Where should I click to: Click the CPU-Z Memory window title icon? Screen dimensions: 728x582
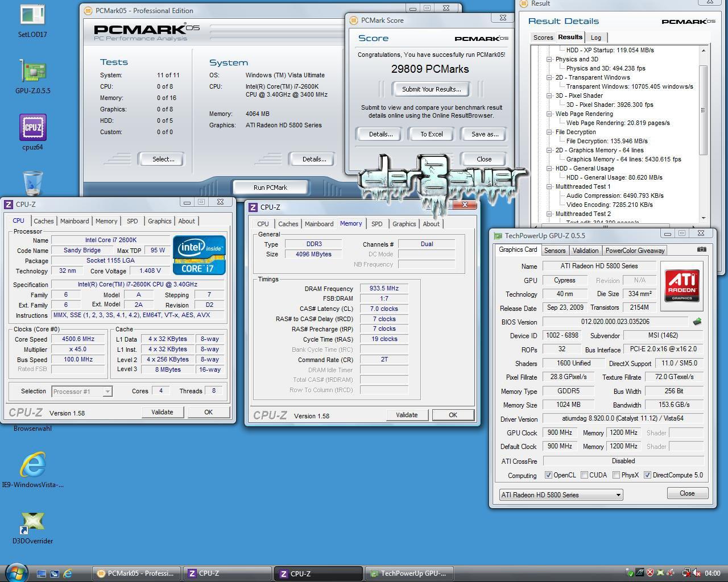[x=253, y=207]
